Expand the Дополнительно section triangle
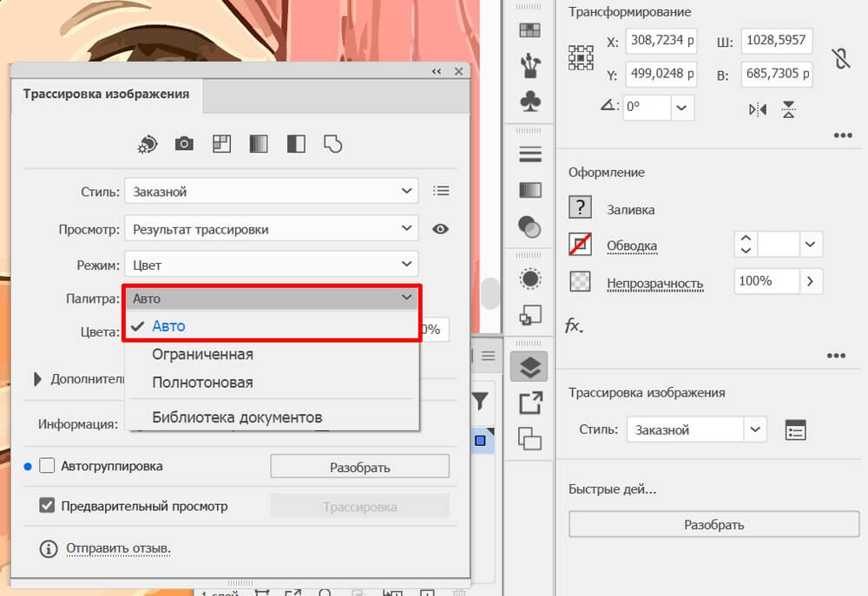This screenshot has height=596, width=868. click(37, 379)
